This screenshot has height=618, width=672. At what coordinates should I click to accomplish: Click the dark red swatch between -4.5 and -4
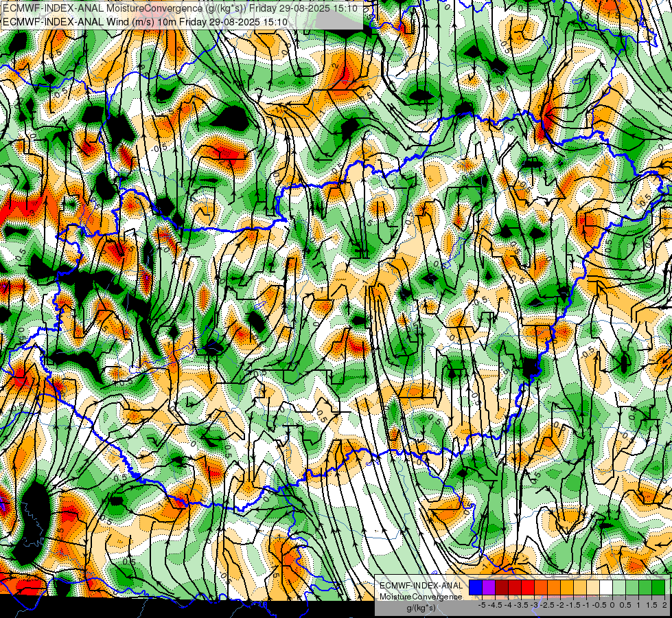tap(502, 588)
